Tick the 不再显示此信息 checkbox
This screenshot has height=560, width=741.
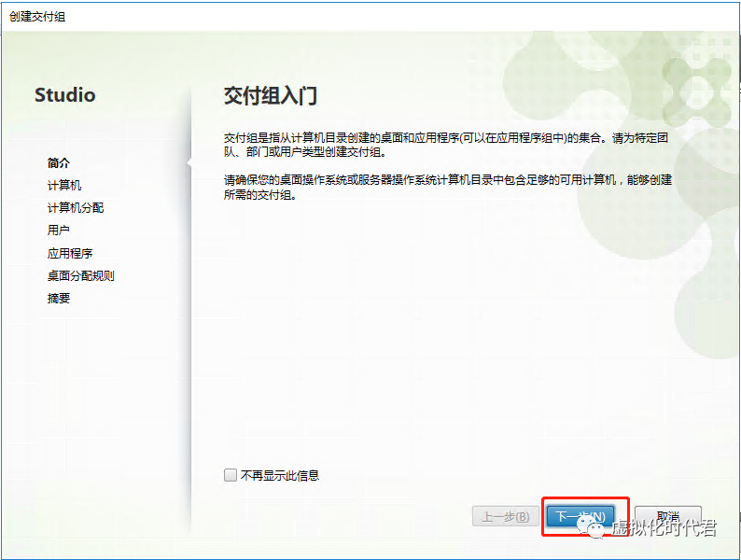point(231,475)
